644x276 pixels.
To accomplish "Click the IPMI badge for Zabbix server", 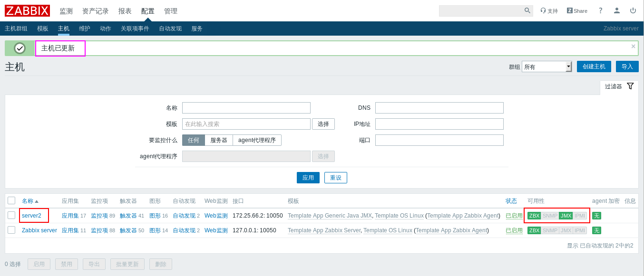I will pos(580,230).
